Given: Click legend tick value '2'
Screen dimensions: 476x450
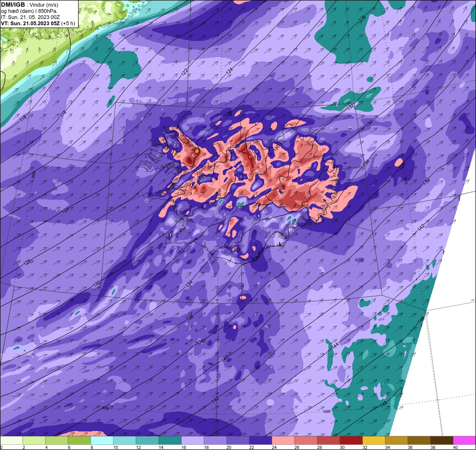Looking at the screenshot, I should coord(23,447).
